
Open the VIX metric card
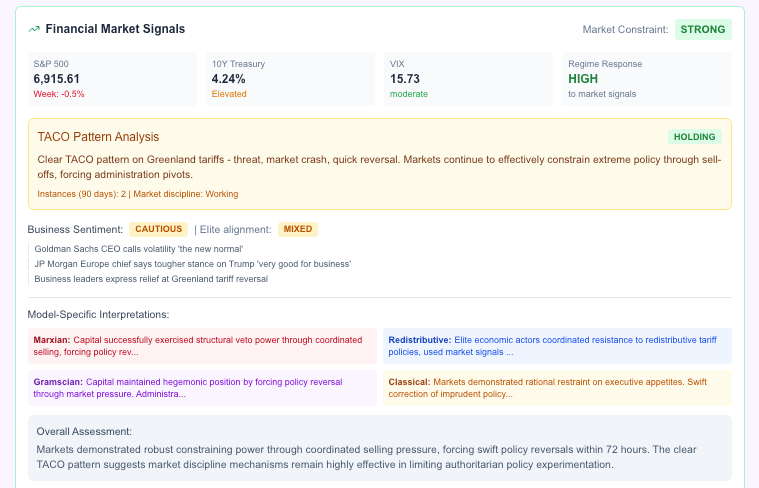468,78
